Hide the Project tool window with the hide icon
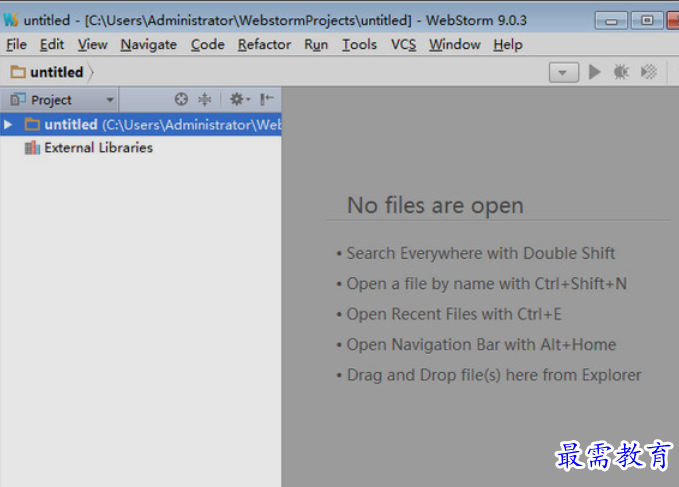This screenshot has height=487, width=679. 266,99
